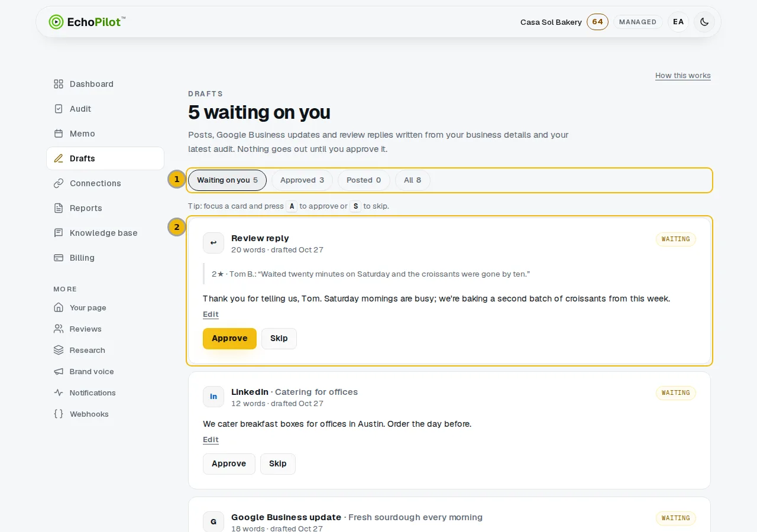Click the Knowledge base icon
Screen dimensions: 757x532
click(x=59, y=233)
